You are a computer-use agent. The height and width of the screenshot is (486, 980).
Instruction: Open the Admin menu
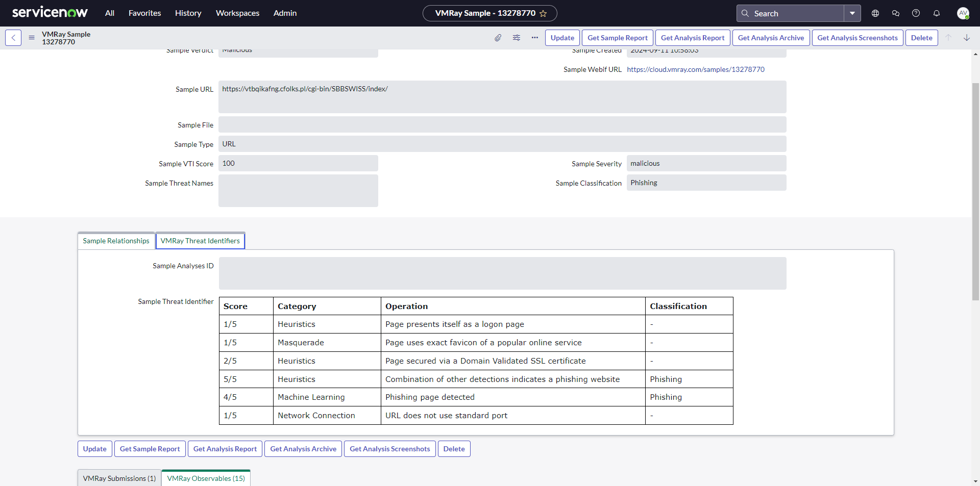click(285, 13)
